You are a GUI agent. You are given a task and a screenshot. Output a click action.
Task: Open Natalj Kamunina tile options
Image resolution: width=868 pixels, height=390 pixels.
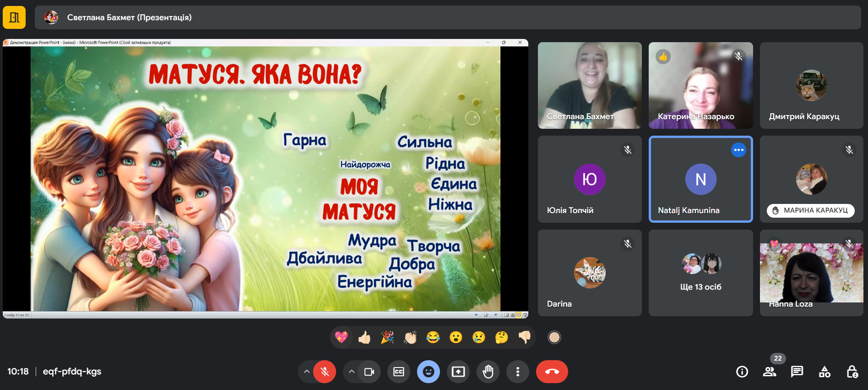click(x=738, y=150)
